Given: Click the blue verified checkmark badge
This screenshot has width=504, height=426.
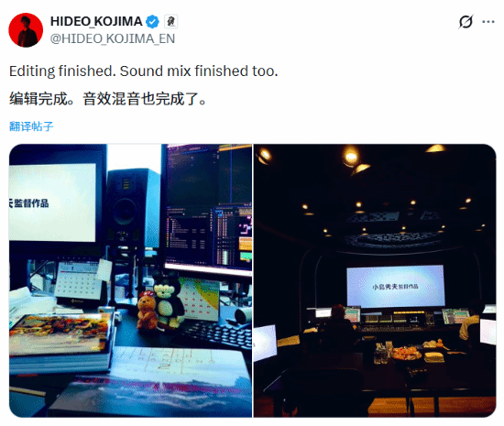Looking at the screenshot, I should point(152,21).
